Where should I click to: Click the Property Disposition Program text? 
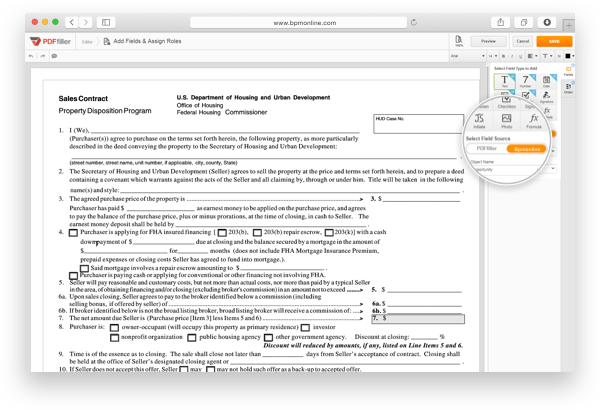coord(105,111)
